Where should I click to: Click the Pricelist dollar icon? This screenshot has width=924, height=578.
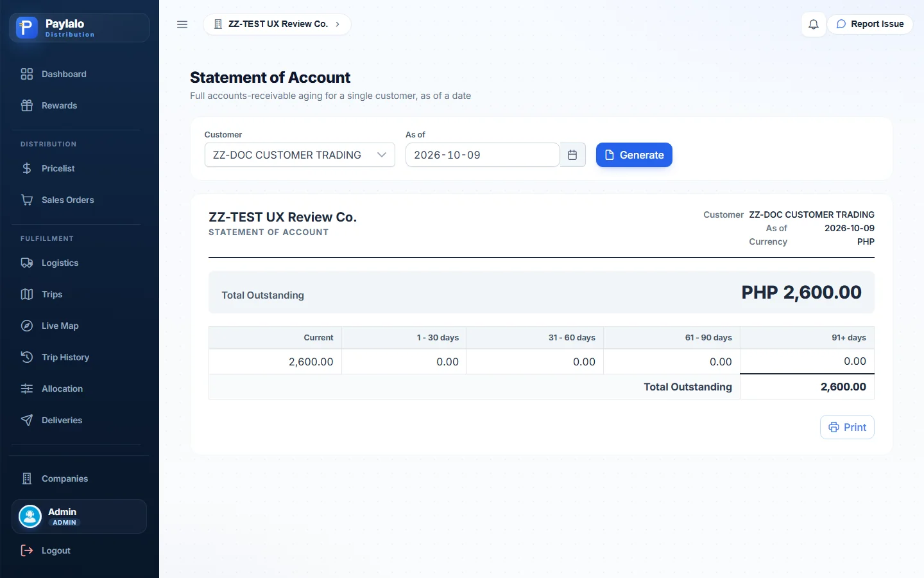coord(27,168)
